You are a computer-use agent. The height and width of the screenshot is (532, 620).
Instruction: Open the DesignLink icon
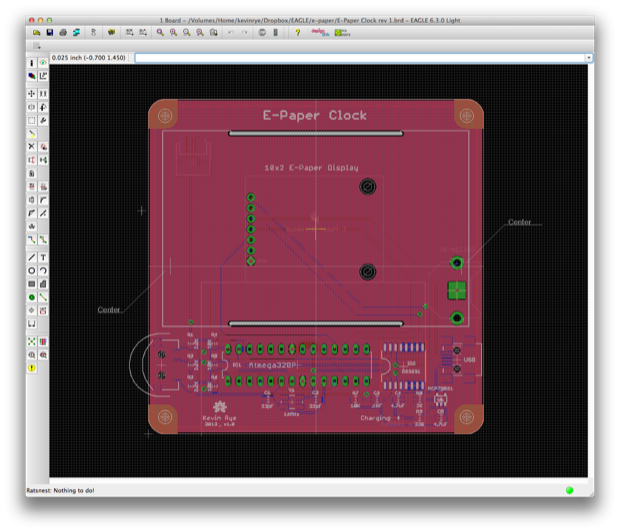[320, 32]
